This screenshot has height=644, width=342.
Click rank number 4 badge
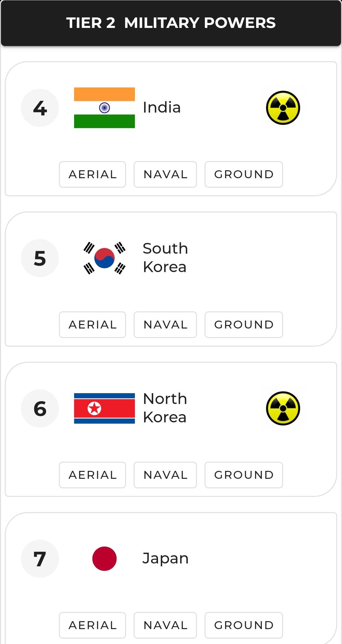(x=40, y=108)
